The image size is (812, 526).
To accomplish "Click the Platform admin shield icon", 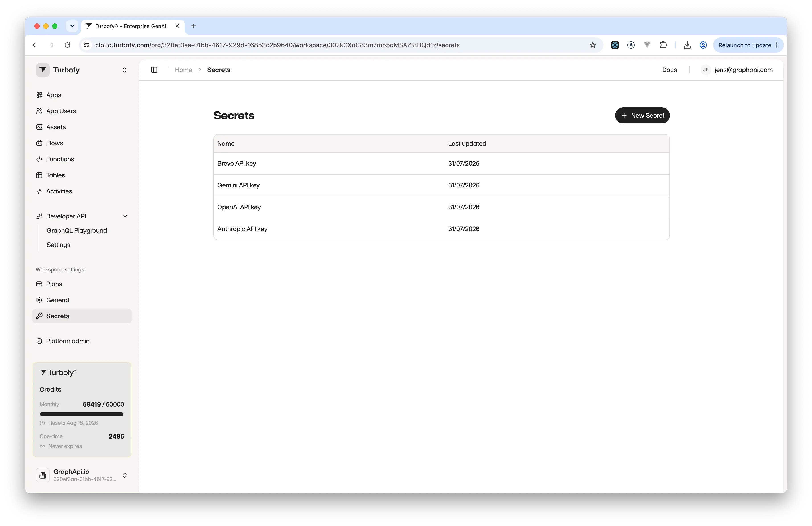I will [39, 341].
